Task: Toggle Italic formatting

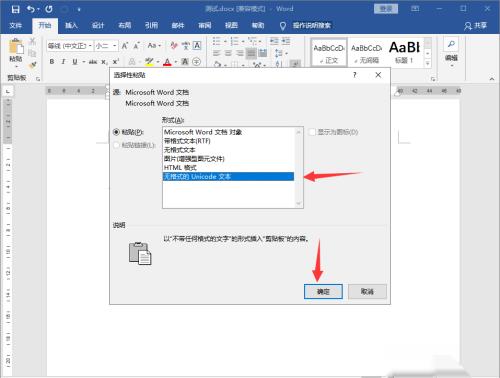Action: [x=63, y=62]
